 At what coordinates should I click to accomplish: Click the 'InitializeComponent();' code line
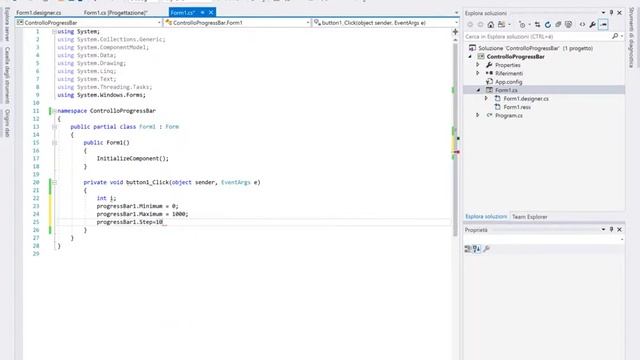click(x=132, y=158)
